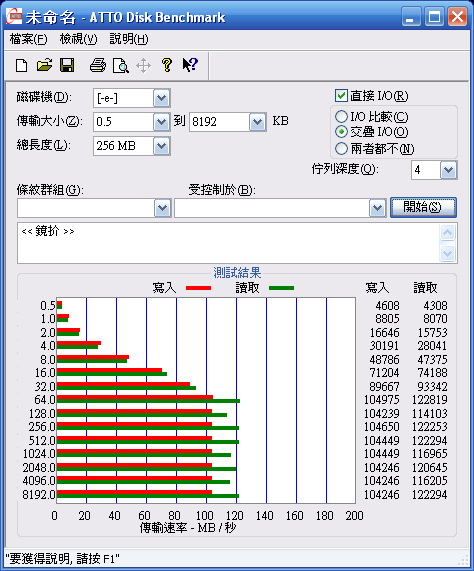Click the 寫入 results column header

click(377, 288)
